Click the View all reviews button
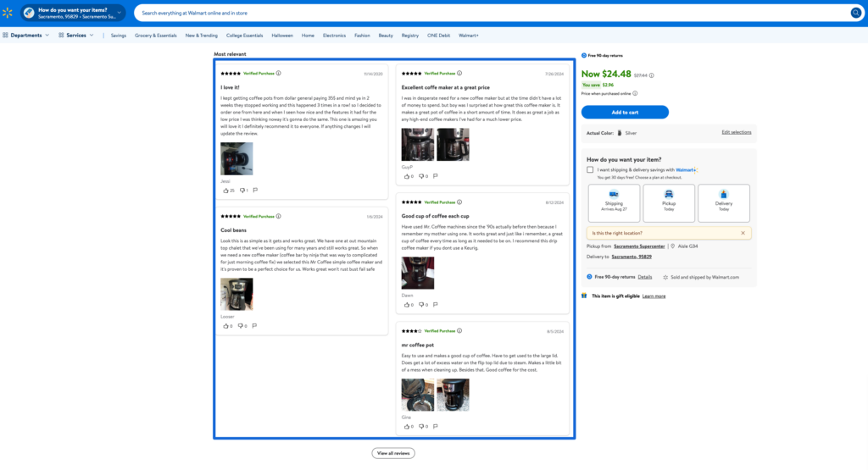Screen dimensions: 868x470 tap(393, 453)
